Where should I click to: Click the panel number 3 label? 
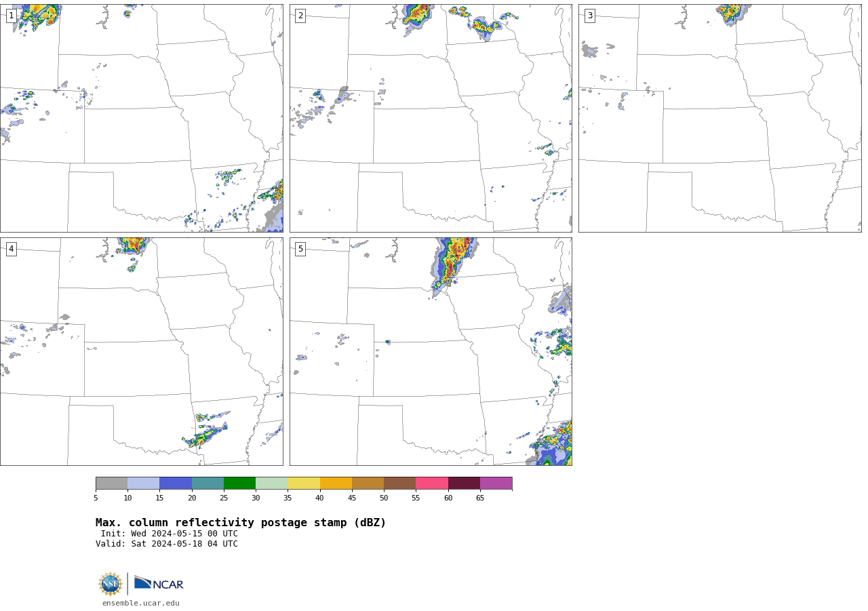(x=590, y=16)
